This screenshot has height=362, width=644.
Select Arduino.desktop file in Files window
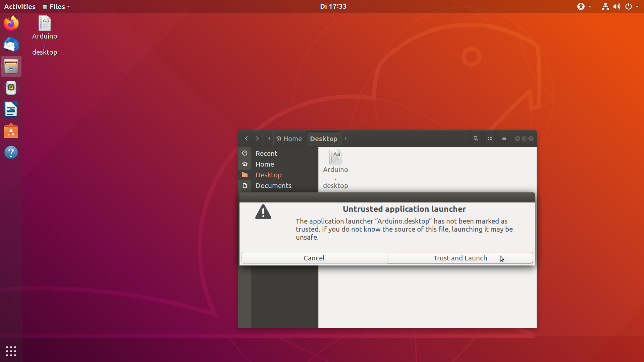tap(335, 169)
